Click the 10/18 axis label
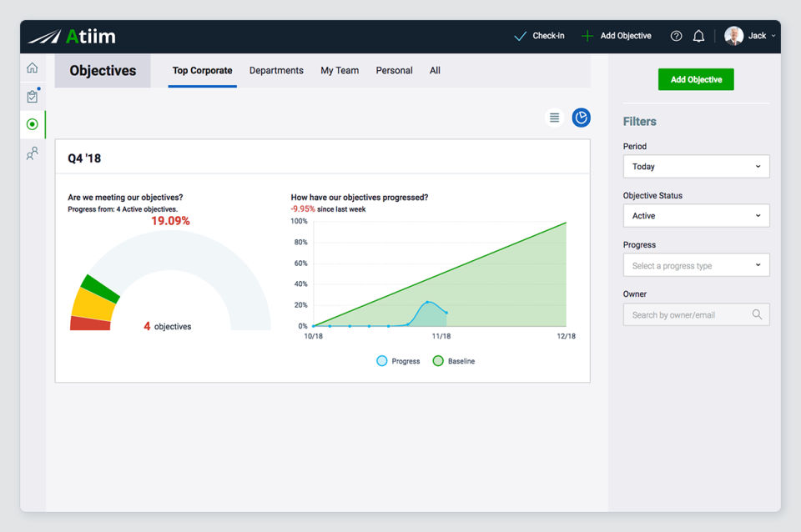Viewport: 801px width, 532px height. pyautogui.click(x=313, y=336)
